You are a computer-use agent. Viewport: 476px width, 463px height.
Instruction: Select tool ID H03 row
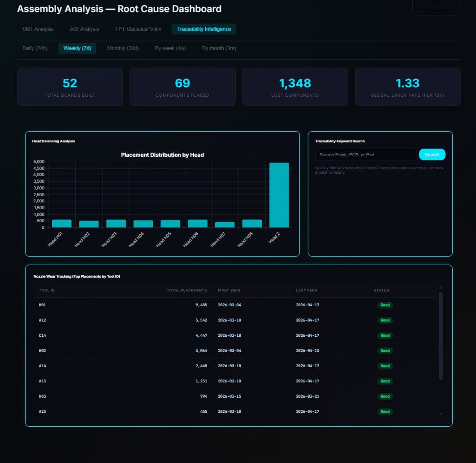point(236,396)
